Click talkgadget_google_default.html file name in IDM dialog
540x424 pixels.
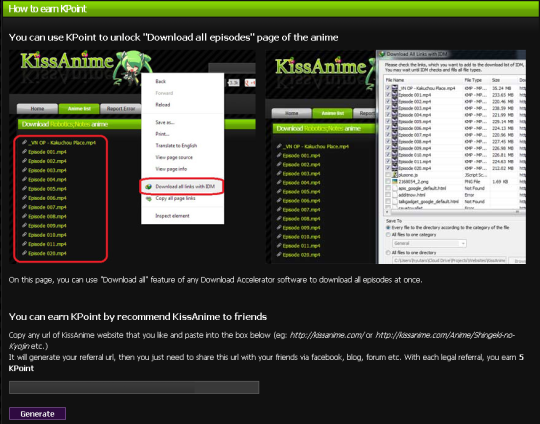click(428, 201)
